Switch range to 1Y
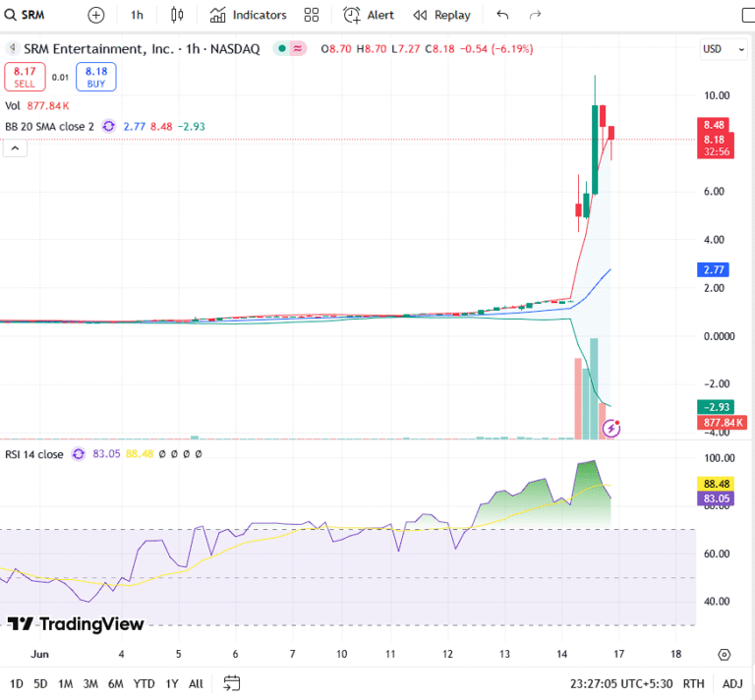This screenshot has height=700, width=755. click(172, 683)
